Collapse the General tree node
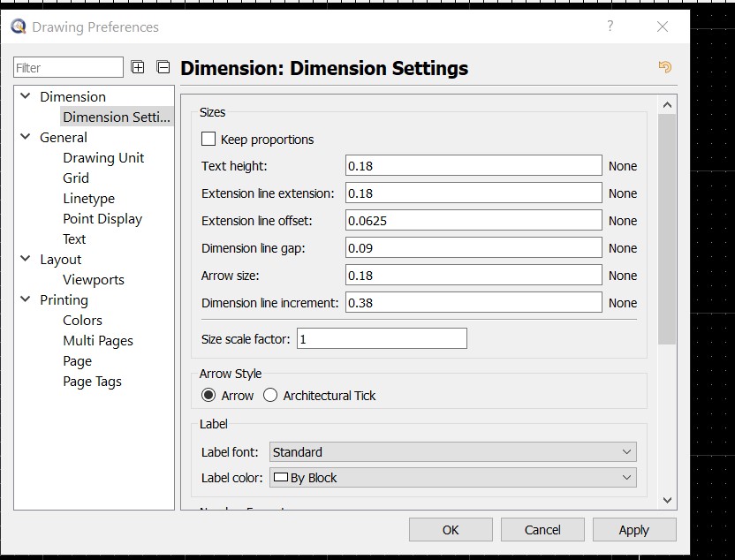The width and height of the screenshot is (735, 560). coord(26,137)
